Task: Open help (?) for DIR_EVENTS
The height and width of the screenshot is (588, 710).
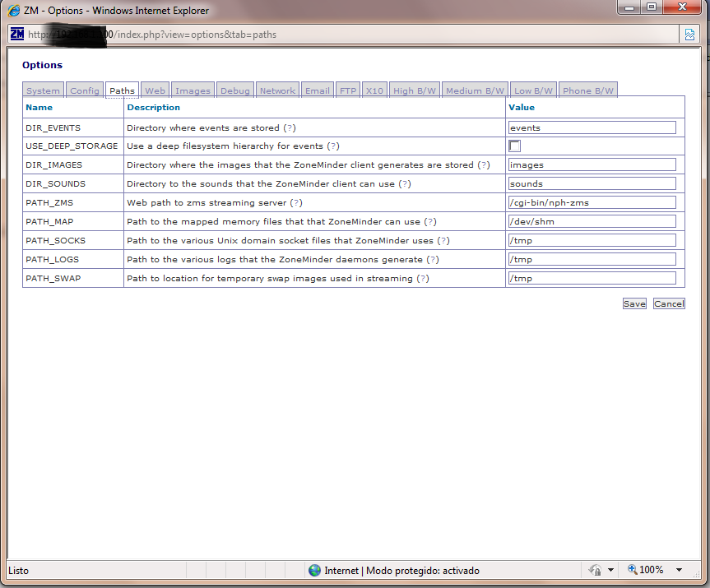Action: [290, 127]
